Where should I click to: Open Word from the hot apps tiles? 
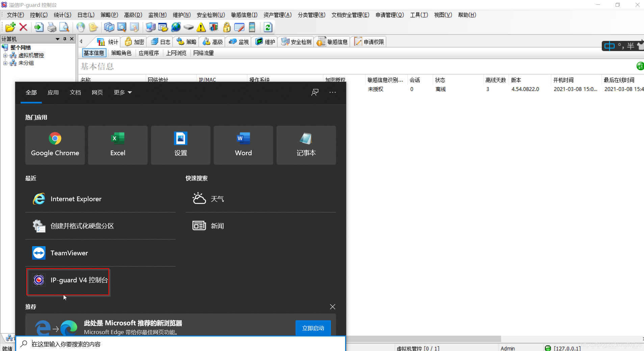coord(243,145)
